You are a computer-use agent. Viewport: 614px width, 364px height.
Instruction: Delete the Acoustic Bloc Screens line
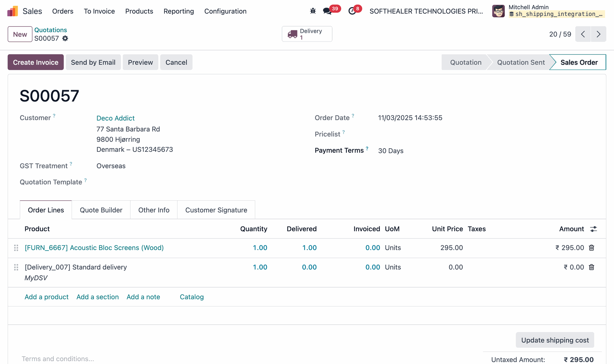tap(591, 248)
